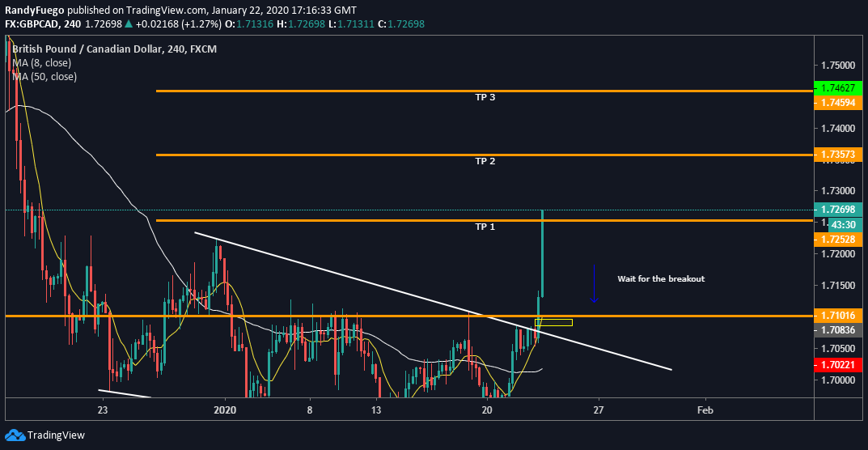Screen dimensions: 868x450
Task: Click the 43:30 countdown timer
Action: click(845, 225)
